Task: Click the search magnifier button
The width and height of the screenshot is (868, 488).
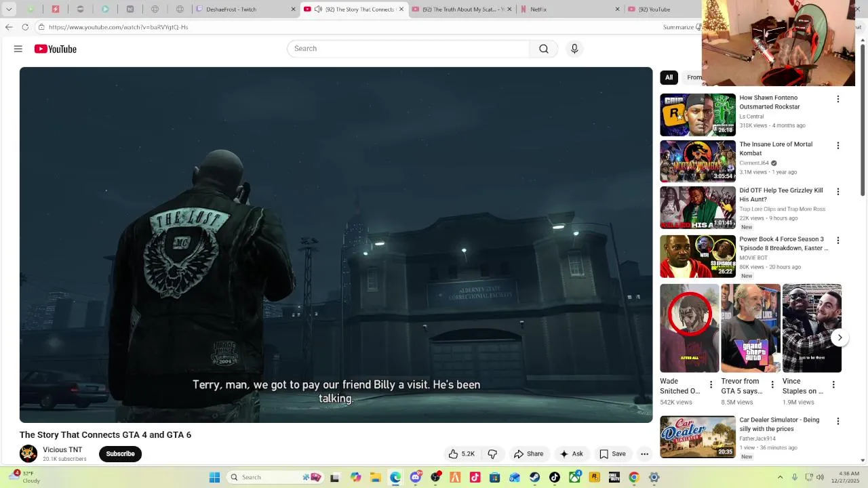Action: point(544,49)
